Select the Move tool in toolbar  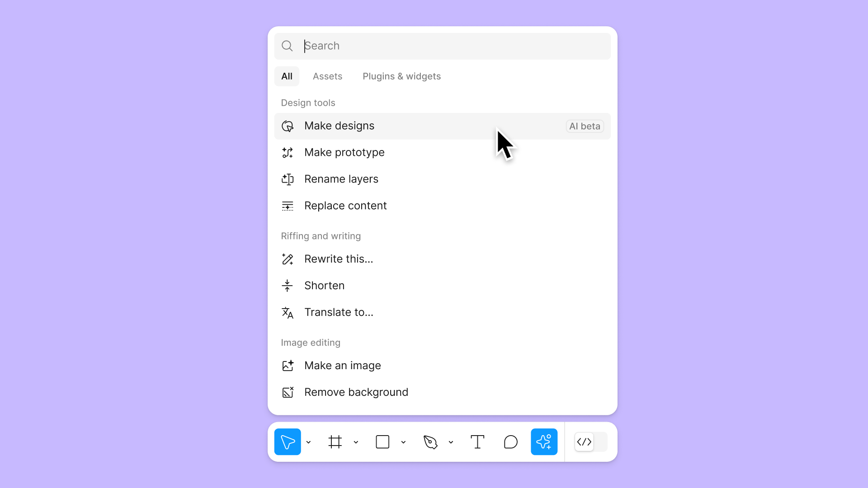[x=288, y=441]
